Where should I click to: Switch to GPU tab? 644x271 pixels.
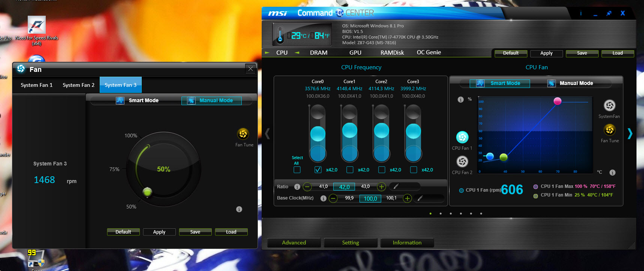coord(355,53)
